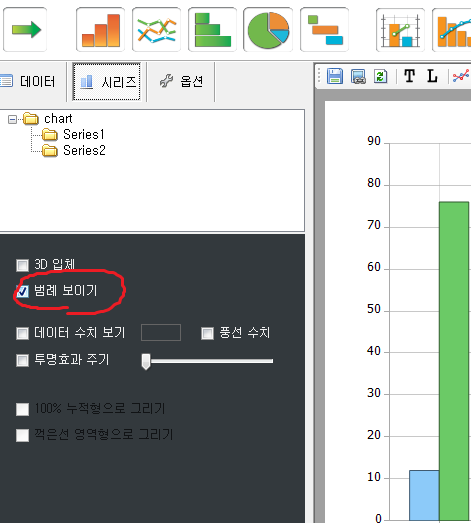Click the T title text icon
This screenshot has height=523, width=471.
click(x=409, y=76)
